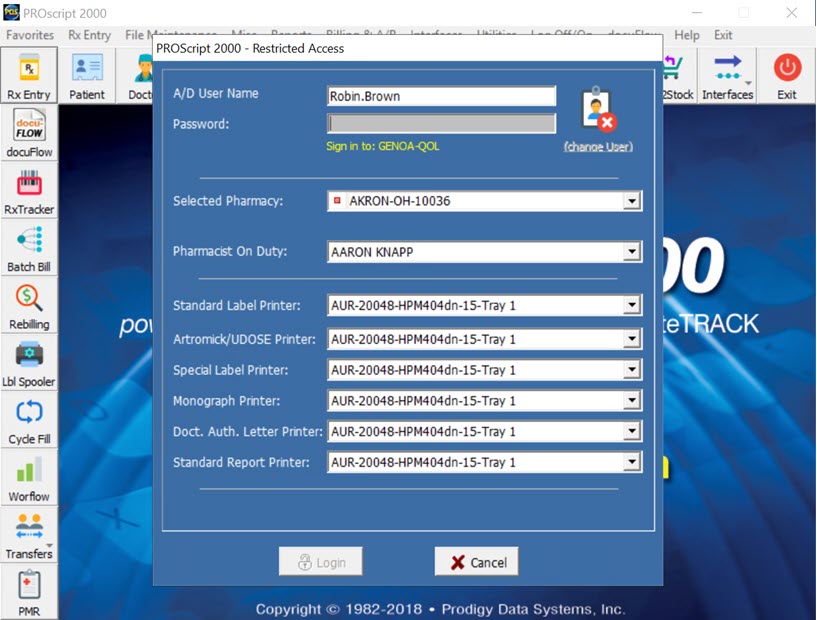Open the Worflow sidebar icon
Viewport: 817px width, 620px height.
point(29,477)
